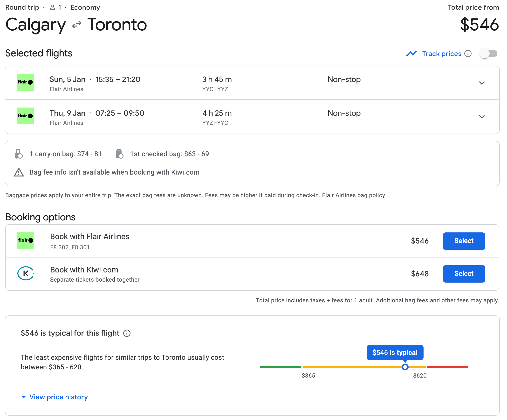
Task: Click 'Separate tickets booked together' text
Action: 95,279
